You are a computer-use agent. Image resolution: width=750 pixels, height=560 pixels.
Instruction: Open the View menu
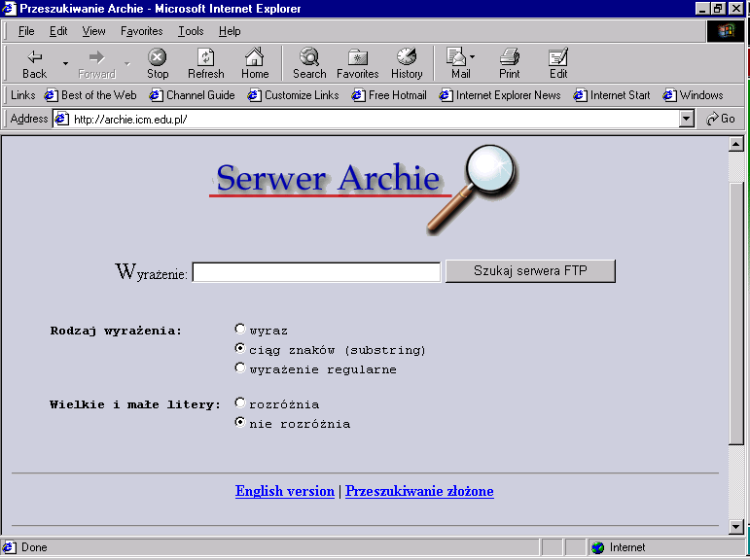click(x=93, y=31)
